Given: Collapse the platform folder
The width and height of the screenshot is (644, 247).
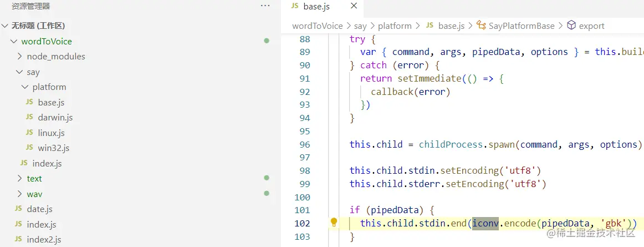Looking at the screenshot, I should pyautogui.click(x=25, y=87).
